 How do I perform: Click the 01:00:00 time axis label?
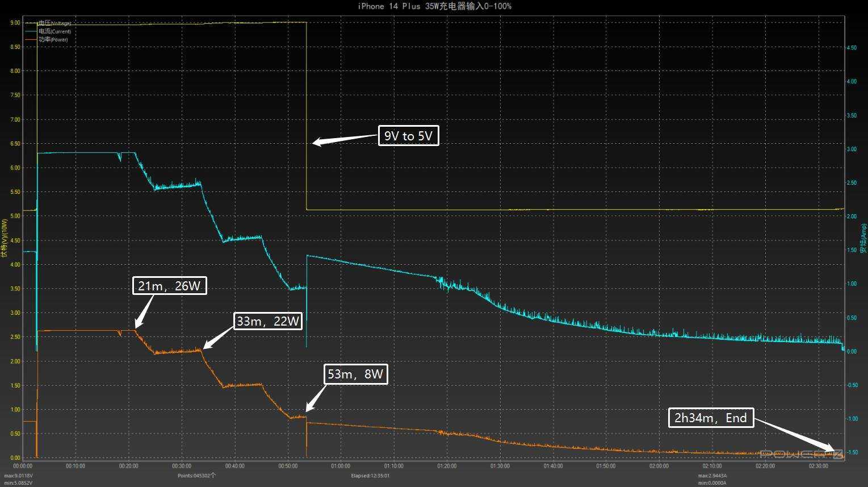coord(341,466)
